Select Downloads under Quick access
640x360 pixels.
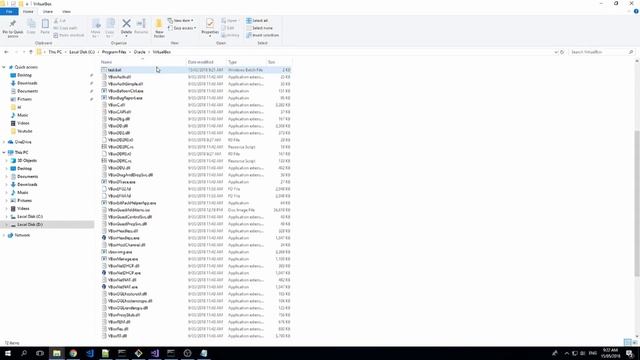(x=27, y=83)
